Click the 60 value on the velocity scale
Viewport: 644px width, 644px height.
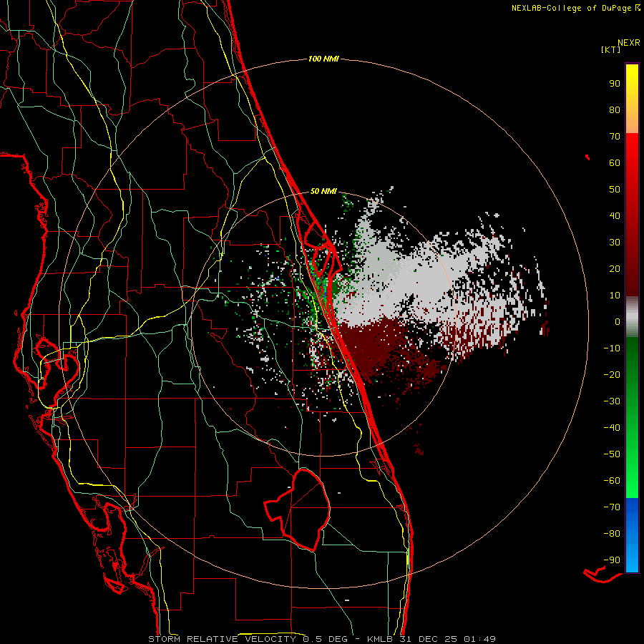[615, 162]
